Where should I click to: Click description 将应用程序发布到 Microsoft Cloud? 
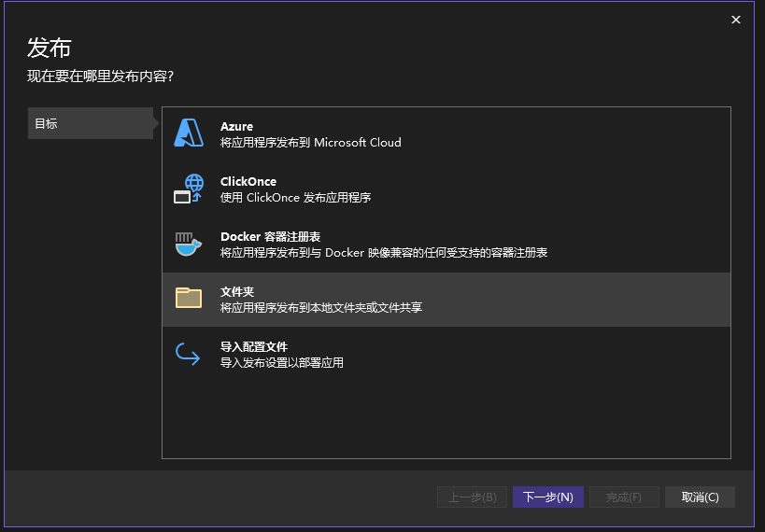[x=311, y=143]
